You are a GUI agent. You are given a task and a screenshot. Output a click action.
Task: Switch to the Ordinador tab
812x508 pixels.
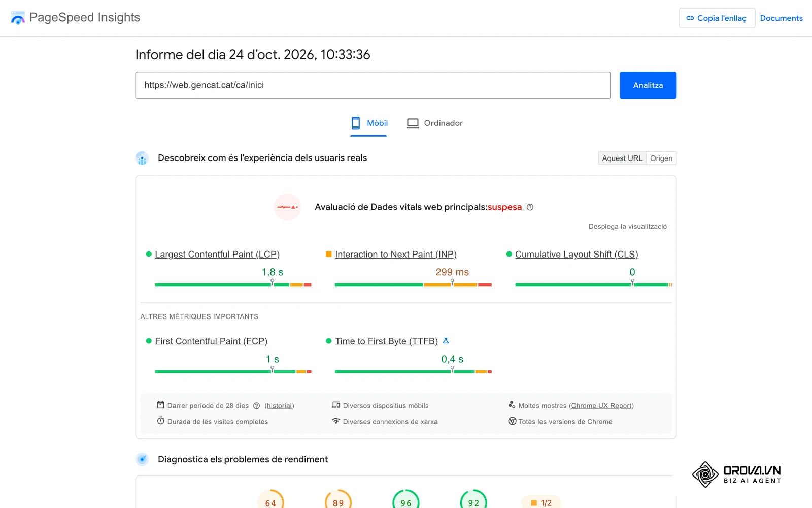435,123
